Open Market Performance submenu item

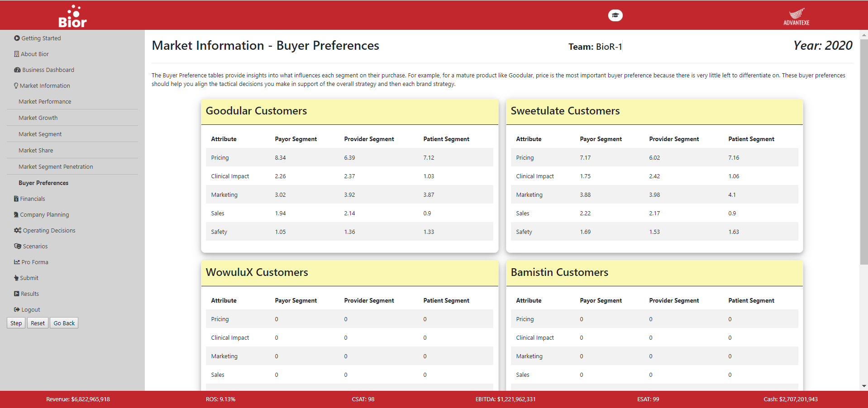tap(45, 101)
